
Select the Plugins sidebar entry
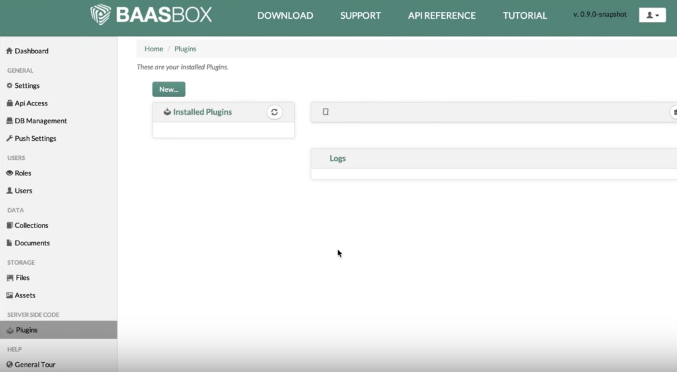coord(58,330)
